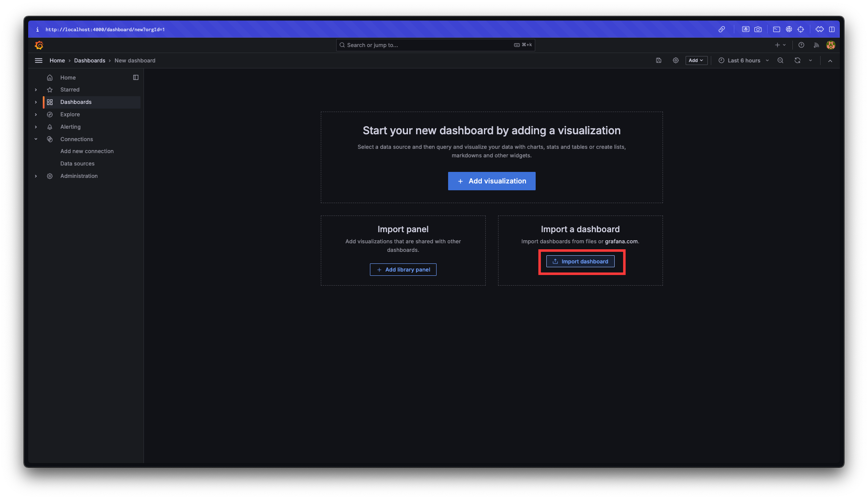Open Data sources in the sidebar
The height and width of the screenshot is (499, 868).
(77, 163)
